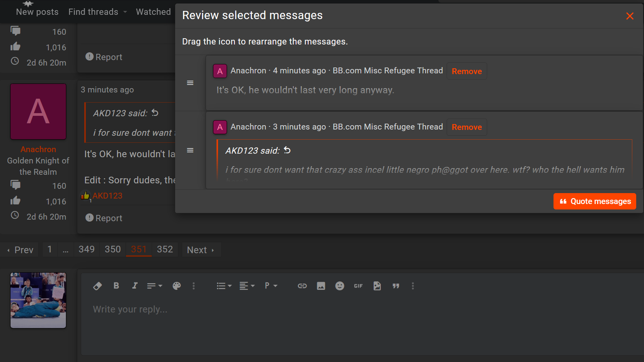The image size is (644, 362).
Task: Expand the Font size dropdown
Action: tap(154, 286)
